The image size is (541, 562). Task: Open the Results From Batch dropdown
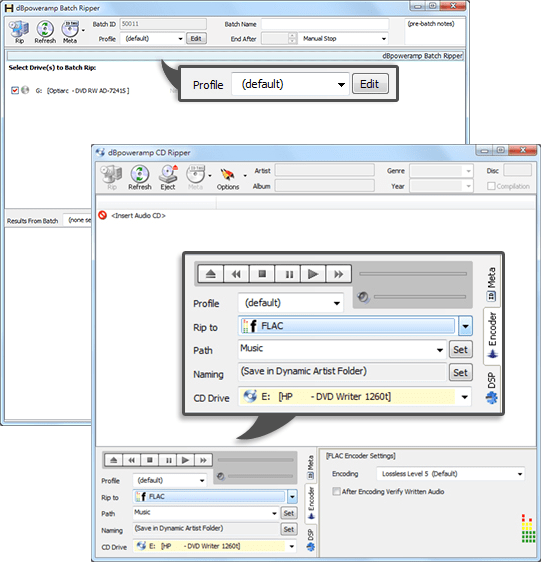pyautogui.click(x=77, y=220)
